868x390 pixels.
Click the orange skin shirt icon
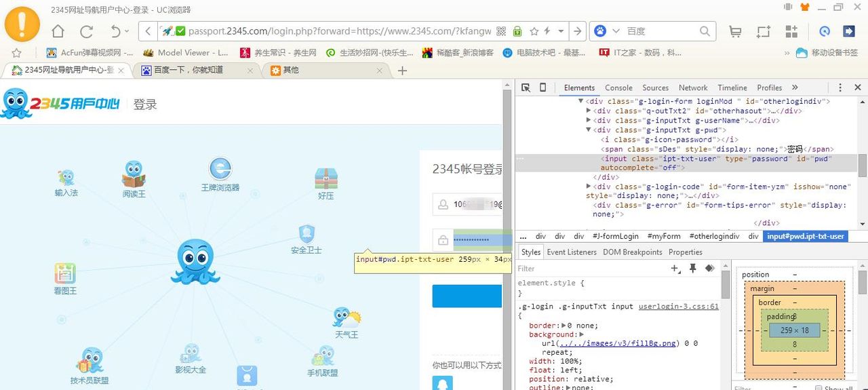click(x=805, y=7)
